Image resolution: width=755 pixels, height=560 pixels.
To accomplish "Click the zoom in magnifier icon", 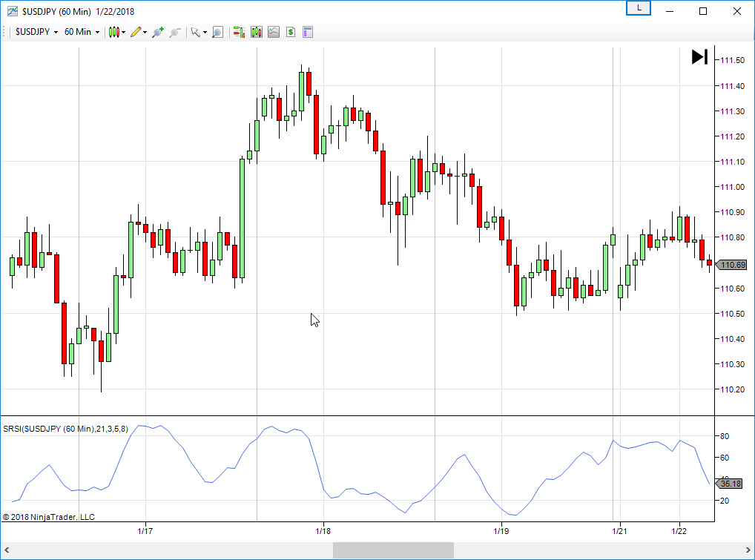I will pos(158,32).
